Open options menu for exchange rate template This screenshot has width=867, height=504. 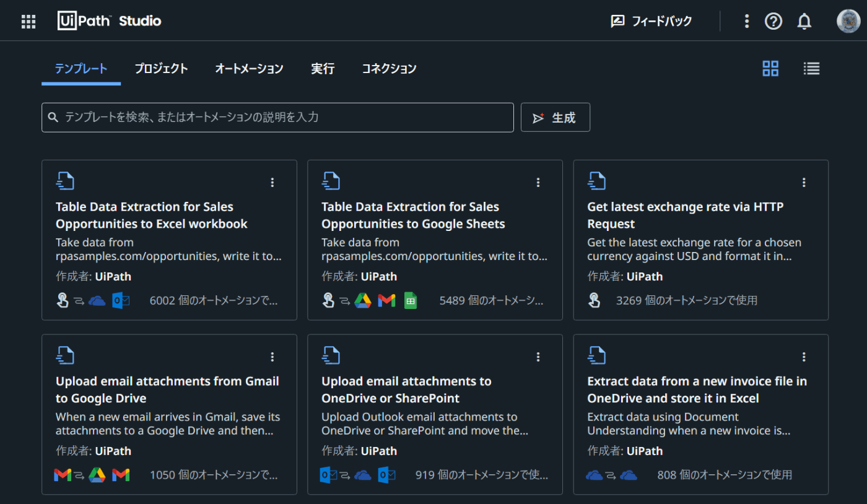804,182
